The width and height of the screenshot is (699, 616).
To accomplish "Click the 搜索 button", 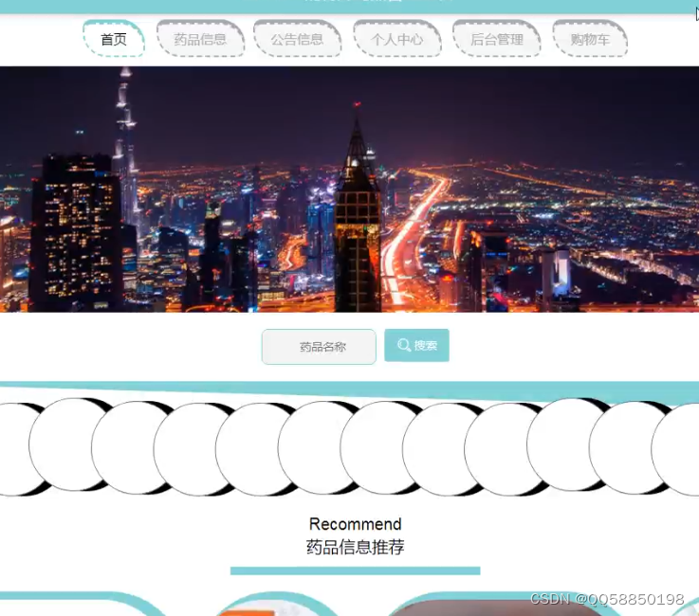I will click(x=416, y=345).
